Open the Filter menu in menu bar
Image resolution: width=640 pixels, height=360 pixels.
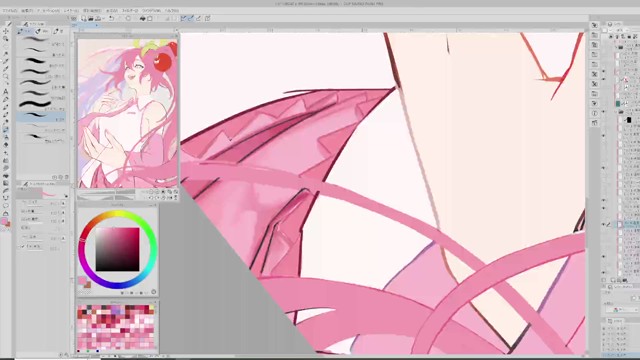[130, 11]
